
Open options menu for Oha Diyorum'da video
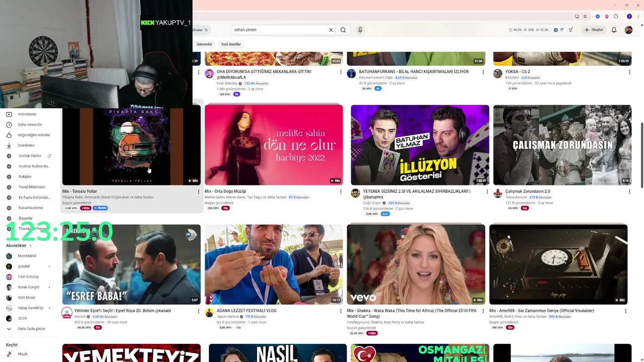341,72
